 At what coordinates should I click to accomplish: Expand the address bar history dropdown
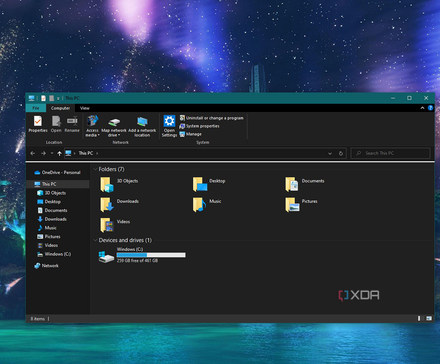[x=330, y=153]
